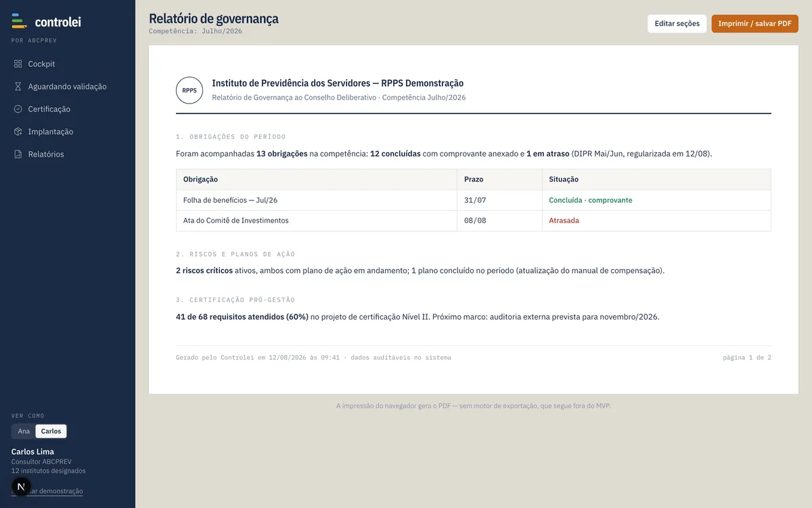Screen dimensions: 812x508
Task: Click the VER COMO label
Action: tap(28, 416)
